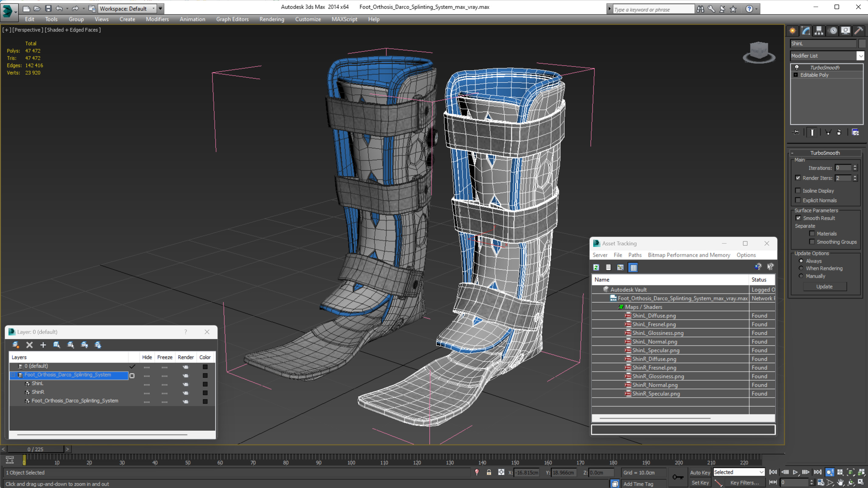Click the Update button

[824, 286]
